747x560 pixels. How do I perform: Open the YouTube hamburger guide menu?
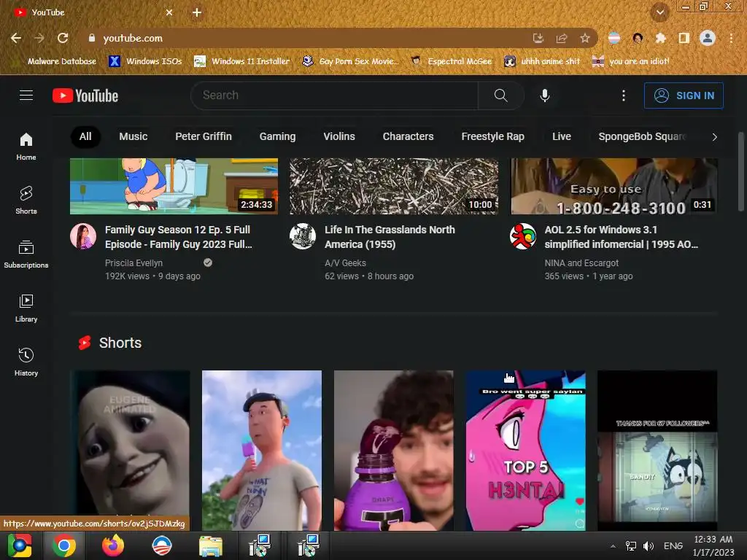point(26,96)
